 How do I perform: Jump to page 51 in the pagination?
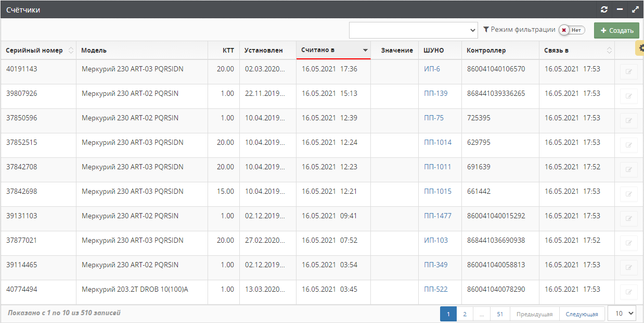coord(500,314)
